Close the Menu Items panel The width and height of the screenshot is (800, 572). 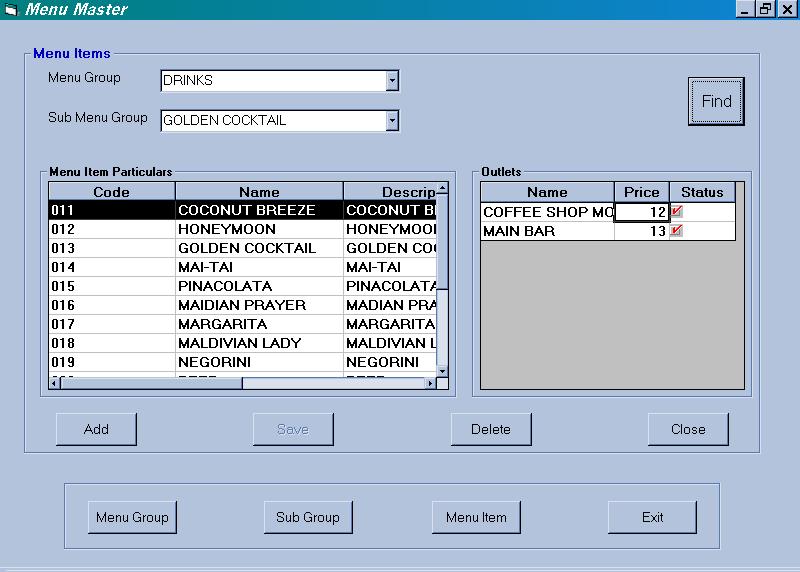tap(688, 429)
